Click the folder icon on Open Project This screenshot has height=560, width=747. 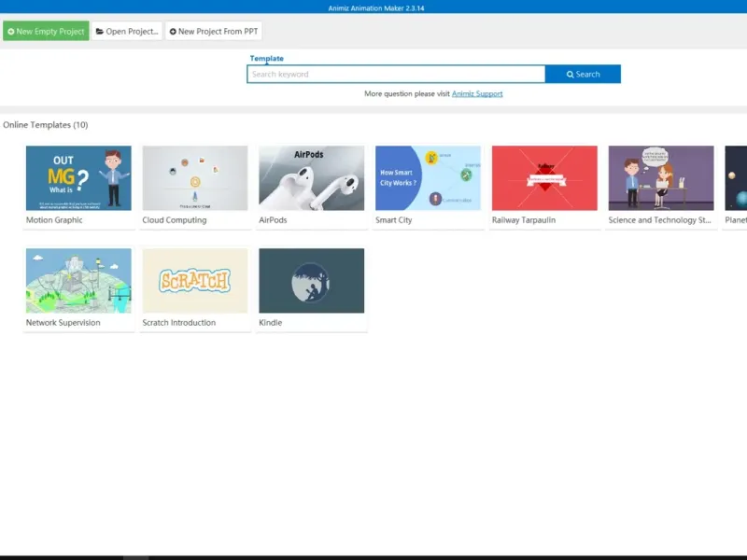[x=100, y=32]
